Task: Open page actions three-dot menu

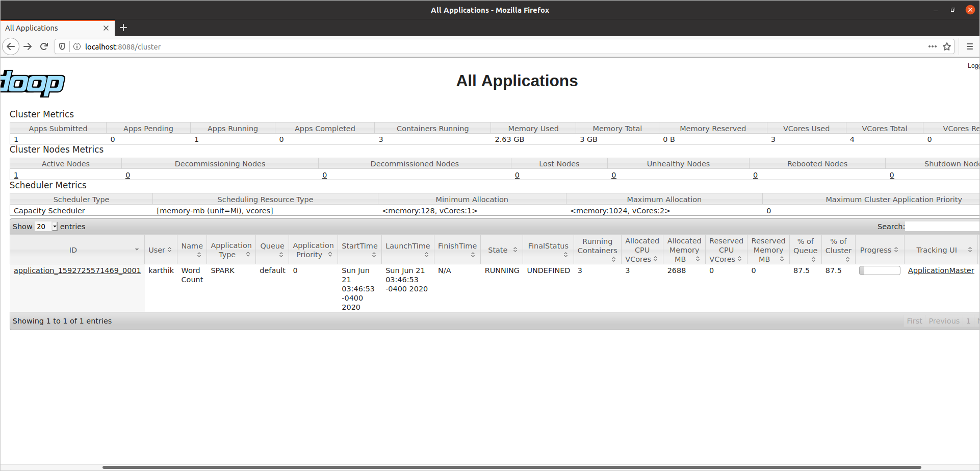Action: click(x=933, y=46)
